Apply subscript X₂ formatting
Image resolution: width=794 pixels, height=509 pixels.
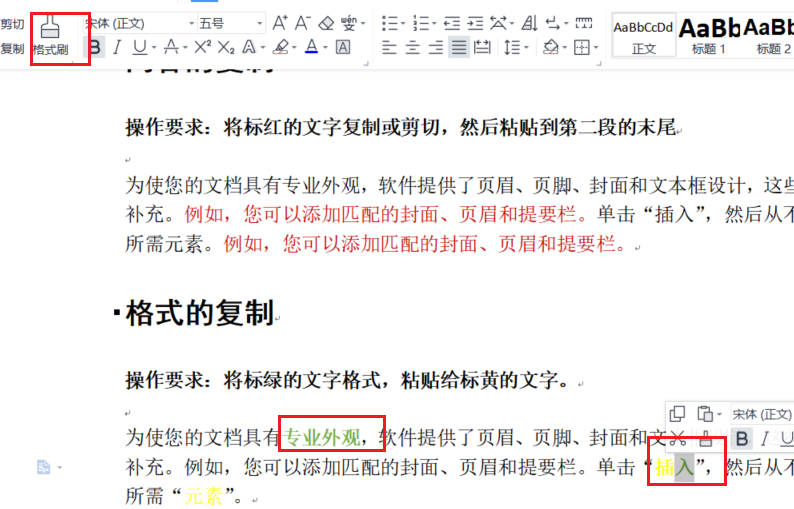pos(226,47)
